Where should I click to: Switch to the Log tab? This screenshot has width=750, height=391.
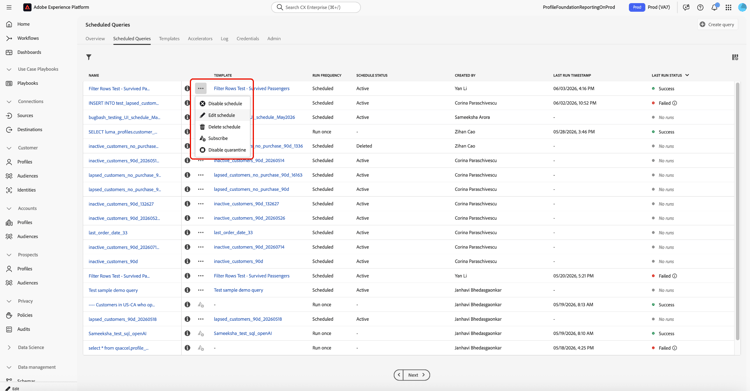pyautogui.click(x=224, y=39)
